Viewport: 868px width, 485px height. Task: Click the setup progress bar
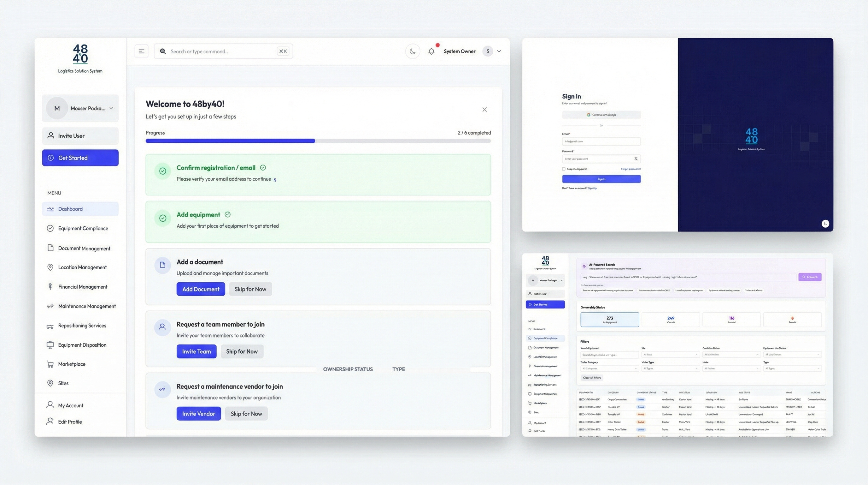click(x=318, y=141)
